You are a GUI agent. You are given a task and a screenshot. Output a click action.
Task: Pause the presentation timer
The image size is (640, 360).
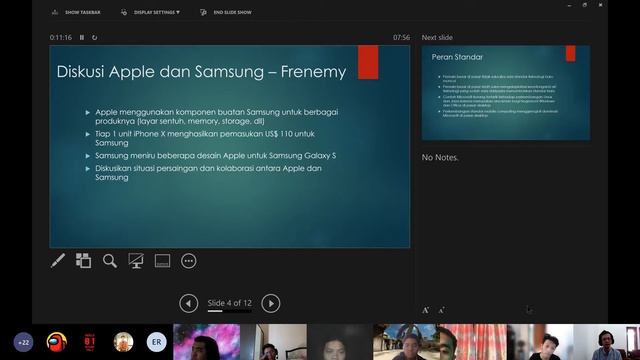pos(82,37)
